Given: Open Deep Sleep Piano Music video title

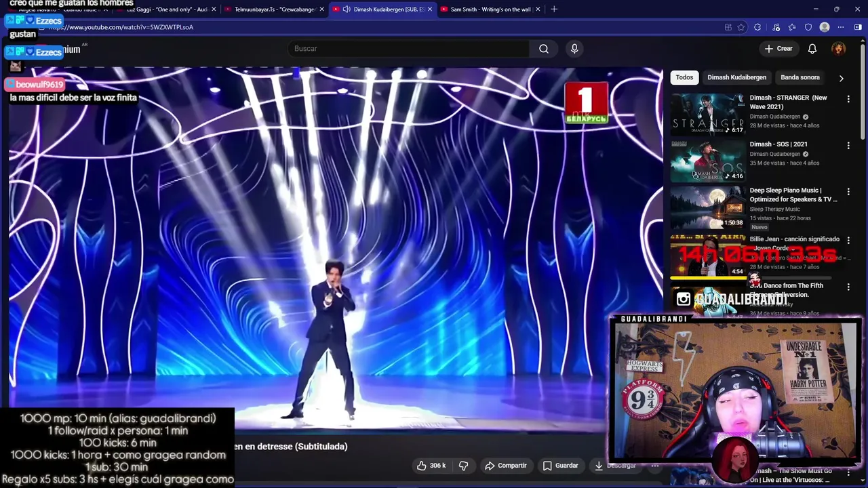Looking at the screenshot, I should tap(793, 195).
